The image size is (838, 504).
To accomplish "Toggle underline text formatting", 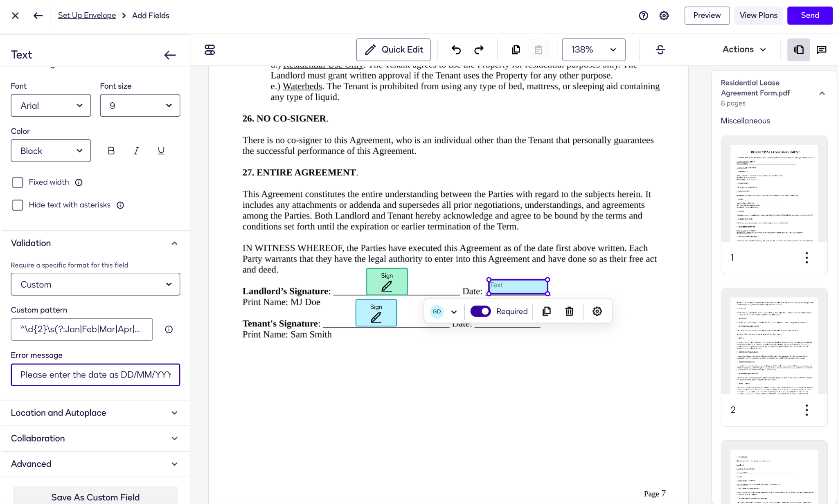I will coord(161,151).
